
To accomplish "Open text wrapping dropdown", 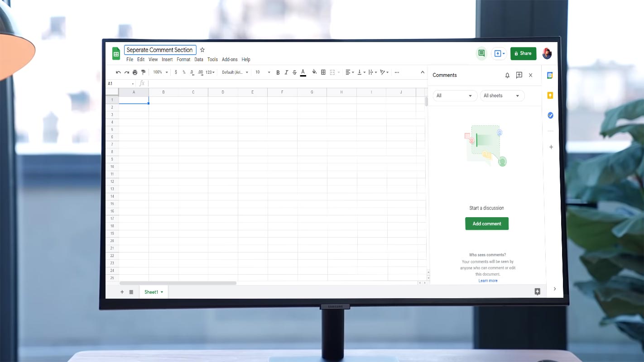I will 372,72.
